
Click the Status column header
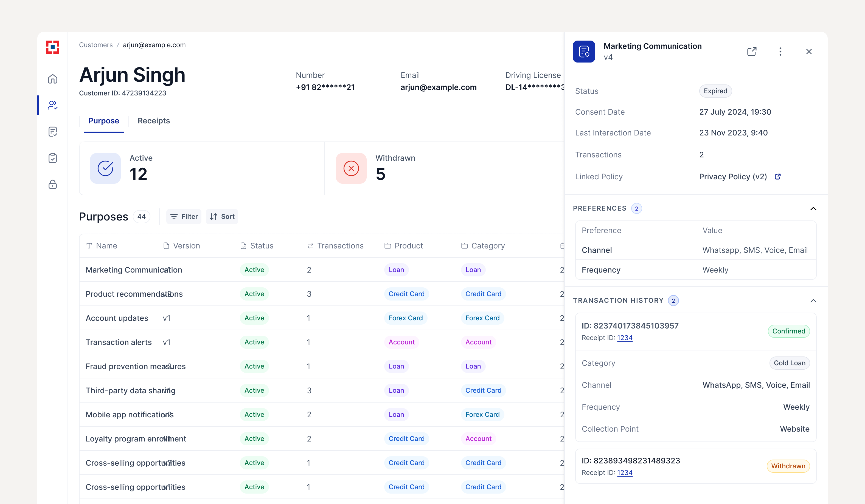pyautogui.click(x=257, y=246)
